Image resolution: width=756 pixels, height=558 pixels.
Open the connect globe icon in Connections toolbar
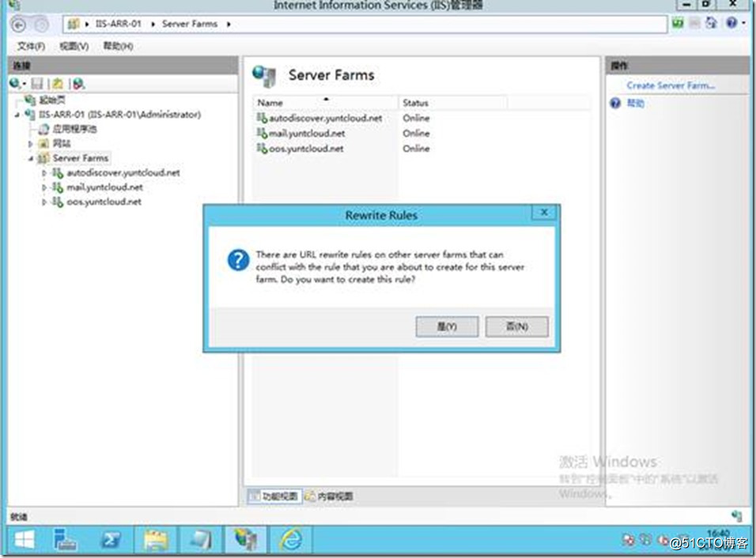click(x=16, y=84)
